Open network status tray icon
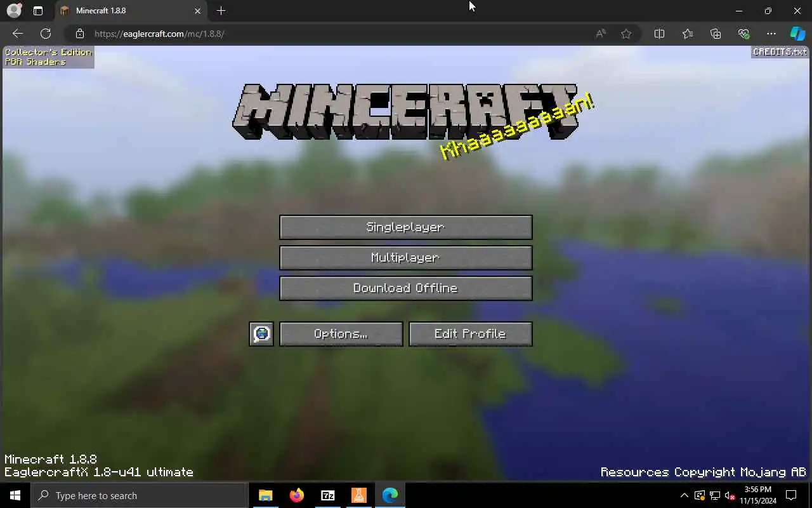This screenshot has height=508, width=812. [x=715, y=495]
